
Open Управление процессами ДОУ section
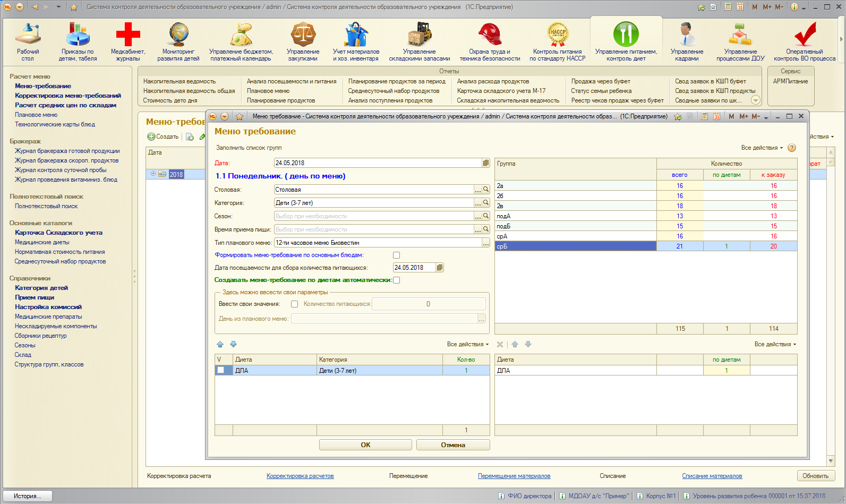(x=740, y=42)
